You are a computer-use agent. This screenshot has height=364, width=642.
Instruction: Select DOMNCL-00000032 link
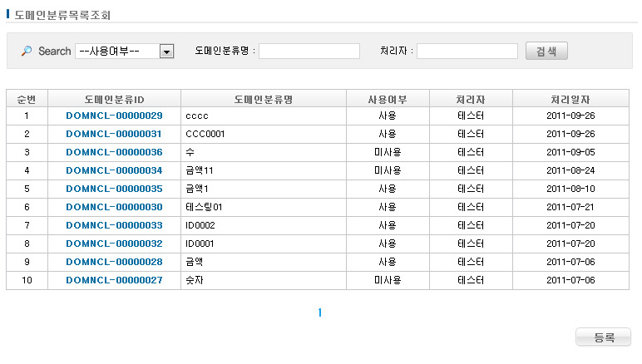pos(114,243)
